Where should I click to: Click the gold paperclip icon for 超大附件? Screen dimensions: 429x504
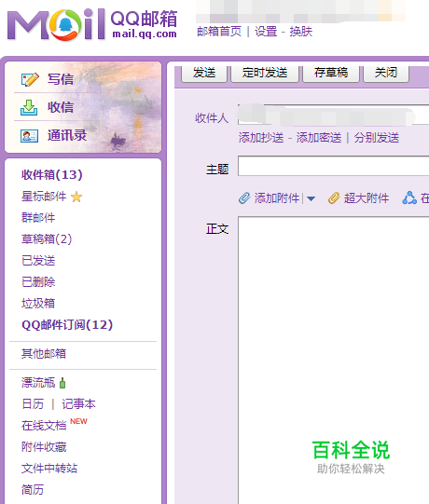coord(334,198)
